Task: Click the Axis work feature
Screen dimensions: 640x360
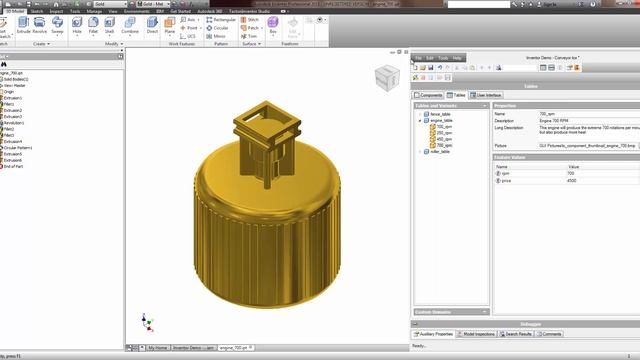Action: [x=188, y=20]
